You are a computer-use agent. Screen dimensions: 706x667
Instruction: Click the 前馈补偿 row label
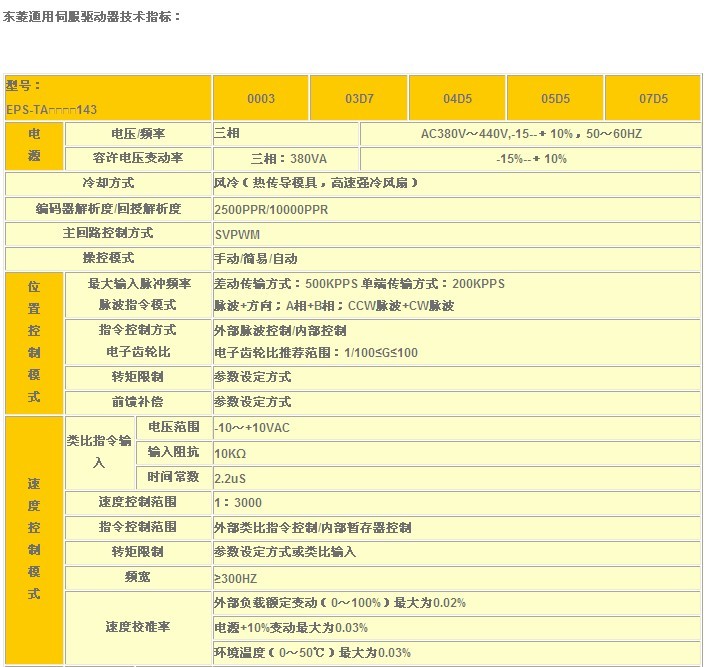[x=138, y=402]
